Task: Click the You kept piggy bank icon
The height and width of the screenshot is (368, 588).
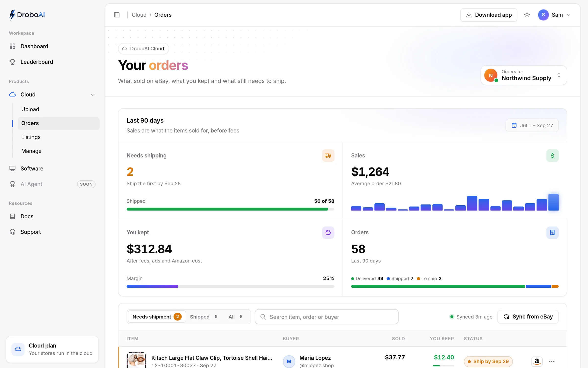Action: click(328, 232)
